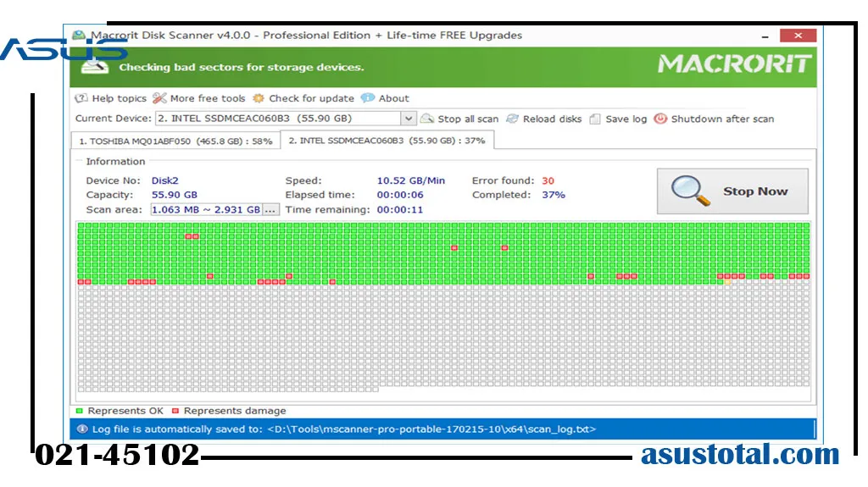Click the Stop all scan icon
Screen dimensions: 868x487
(x=427, y=119)
